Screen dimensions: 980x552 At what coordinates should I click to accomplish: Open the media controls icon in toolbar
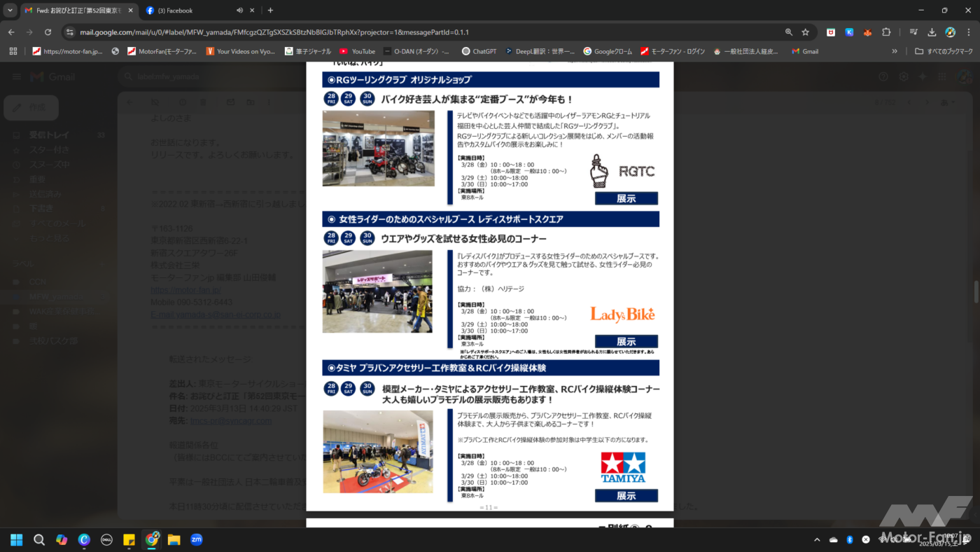913,32
